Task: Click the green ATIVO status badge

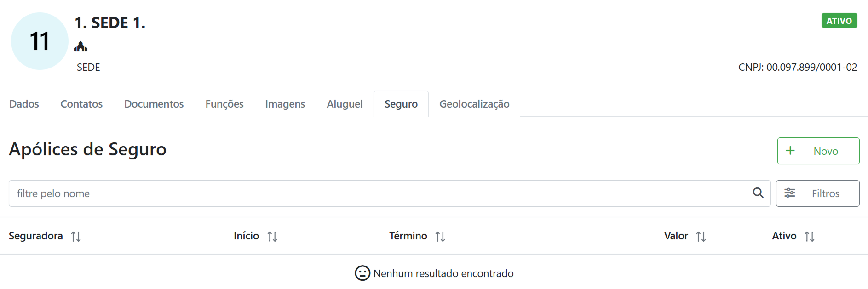Action: (x=839, y=21)
